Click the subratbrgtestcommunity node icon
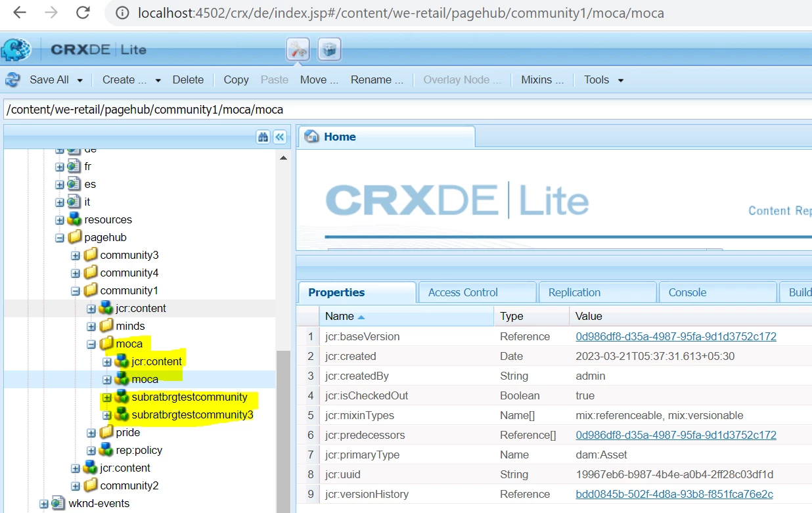The height and width of the screenshot is (513, 812). coord(122,397)
